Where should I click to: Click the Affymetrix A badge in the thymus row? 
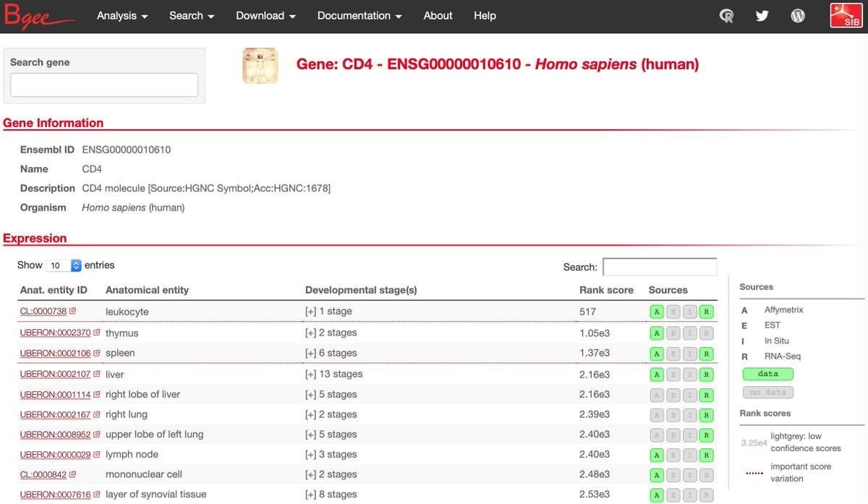[657, 333]
